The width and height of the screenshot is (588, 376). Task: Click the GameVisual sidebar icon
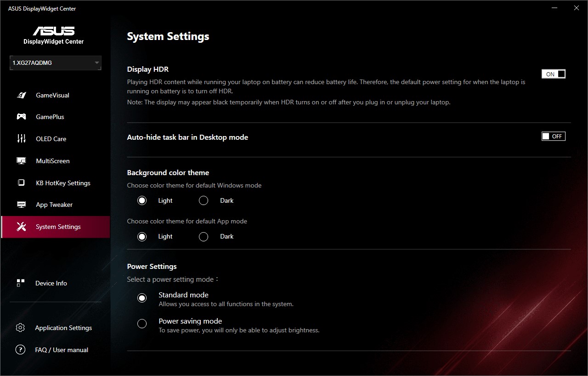pyautogui.click(x=21, y=95)
